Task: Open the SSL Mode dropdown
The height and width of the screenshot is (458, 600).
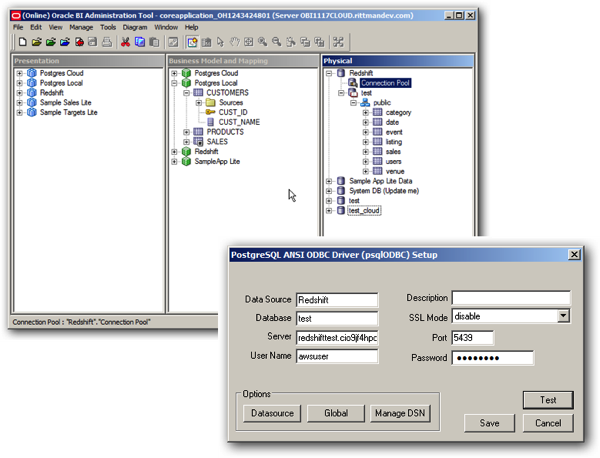Action: (563, 316)
